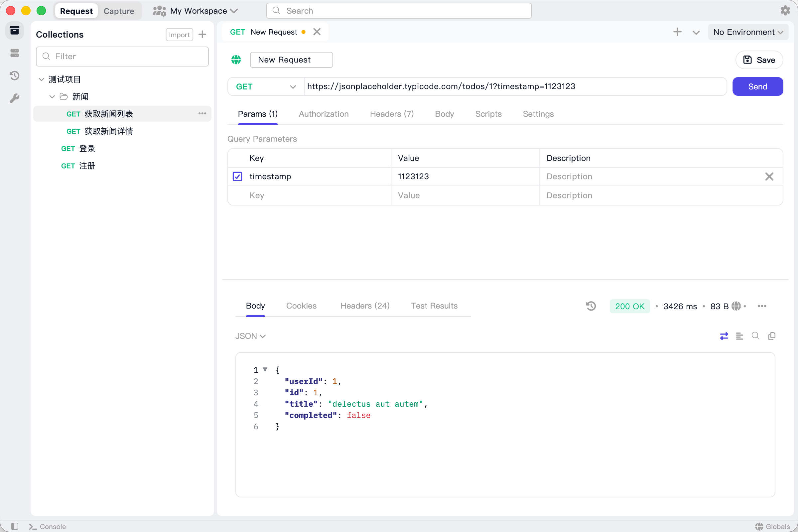Open the response Cookies tab
This screenshot has width=798, height=532.
click(301, 306)
